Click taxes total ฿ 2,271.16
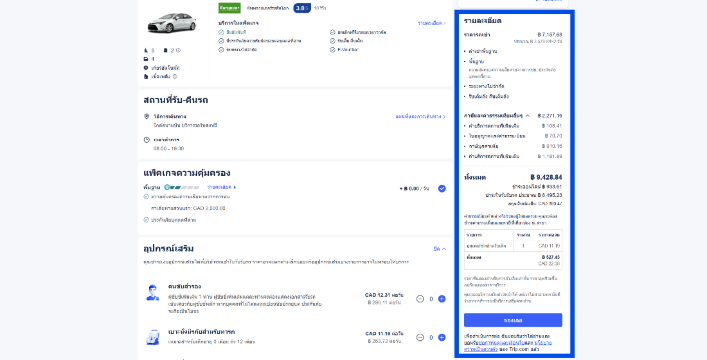The height and width of the screenshot is (360, 707). 550,116
